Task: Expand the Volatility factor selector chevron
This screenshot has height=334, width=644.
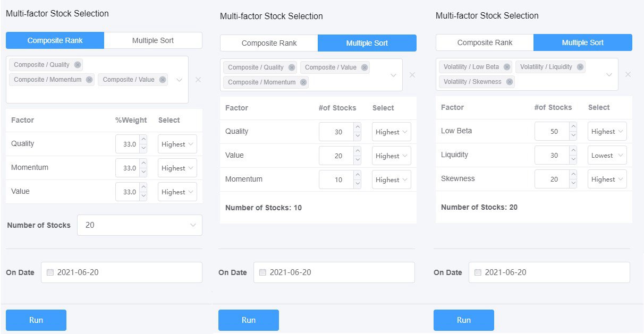Action: (x=609, y=74)
